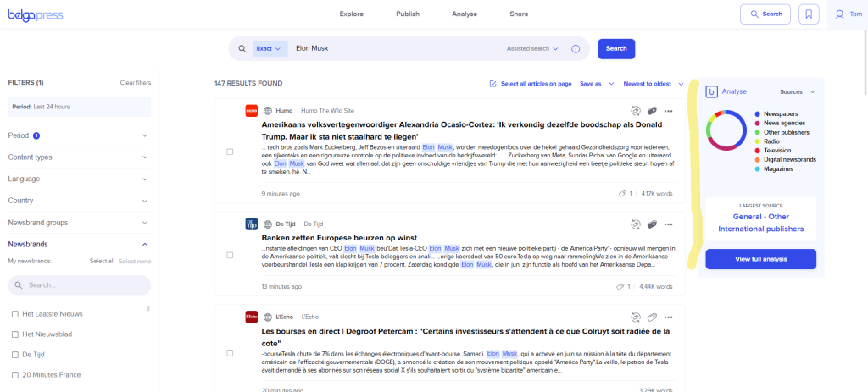Expand the Language filter

(x=79, y=179)
